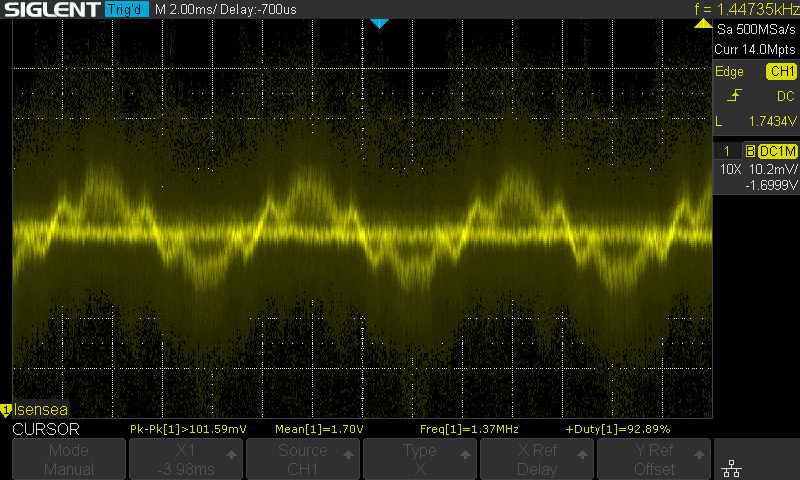Click the CURSOR menu title
The image size is (800, 480).
pos(46,430)
